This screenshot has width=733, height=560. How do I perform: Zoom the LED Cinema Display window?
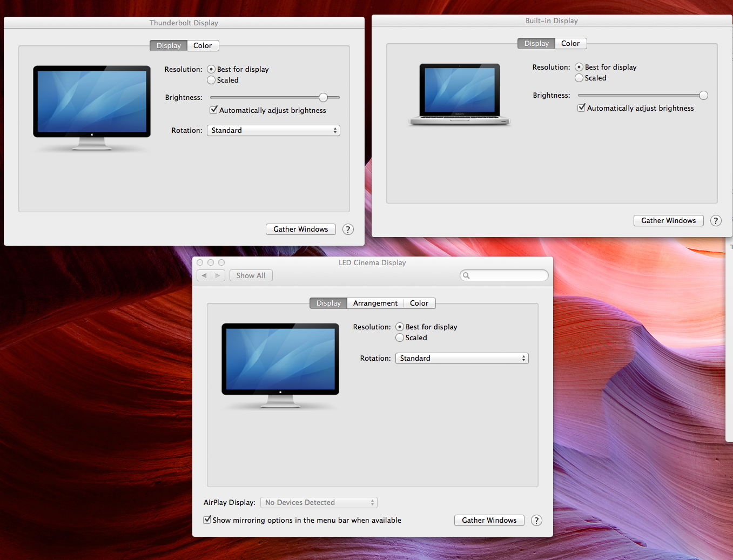pyautogui.click(x=221, y=263)
